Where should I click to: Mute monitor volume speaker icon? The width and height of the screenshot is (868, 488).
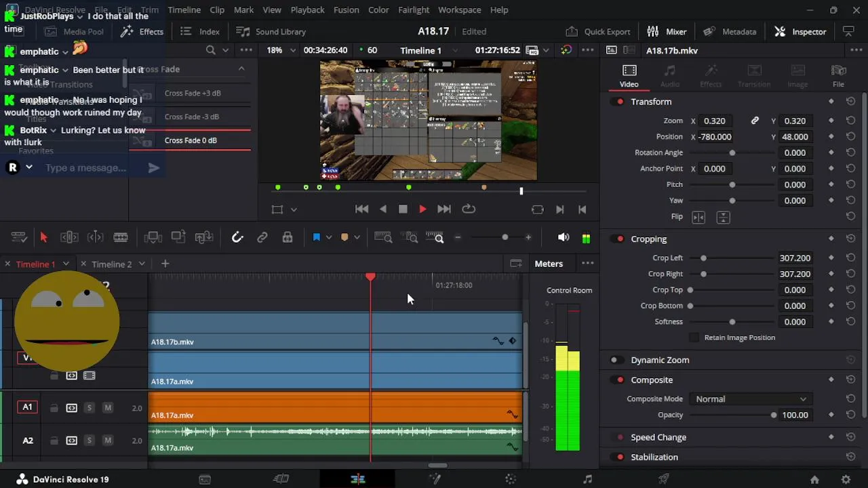coord(563,237)
